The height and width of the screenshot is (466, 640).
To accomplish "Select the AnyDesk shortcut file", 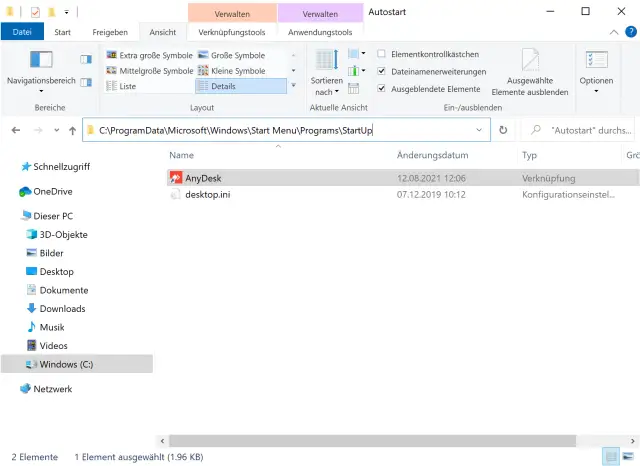I will coord(402,178).
